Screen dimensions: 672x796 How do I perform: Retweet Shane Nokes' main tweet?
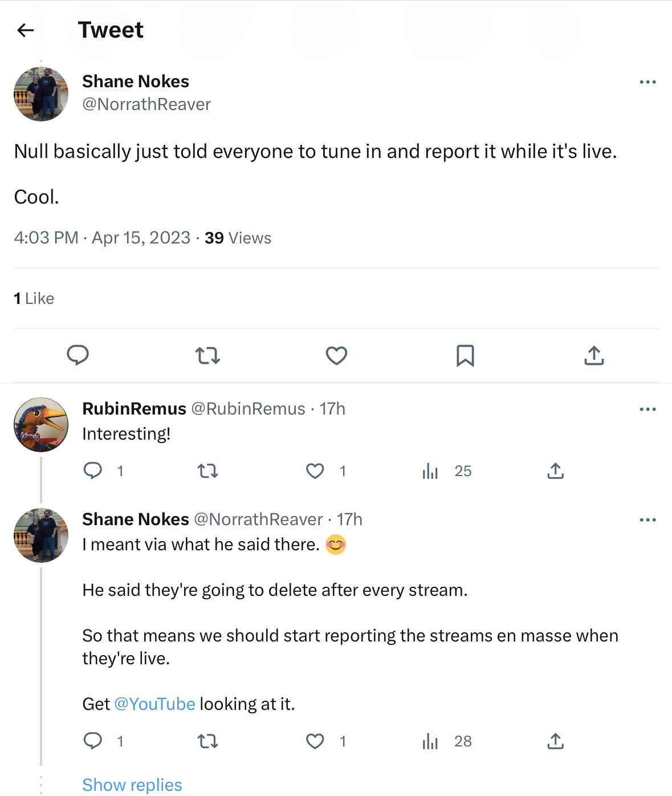(x=207, y=356)
